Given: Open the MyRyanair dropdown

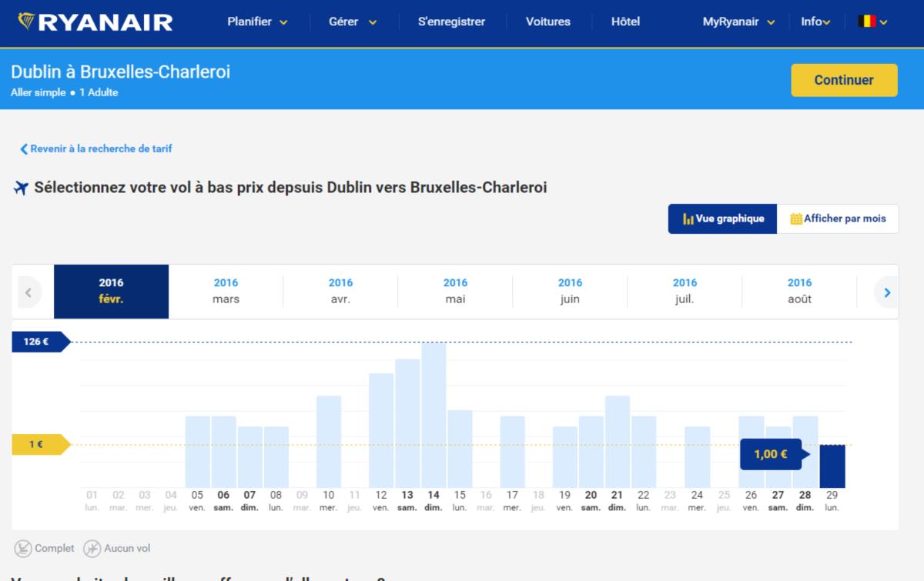Looking at the screenshot, I should 738,22.
